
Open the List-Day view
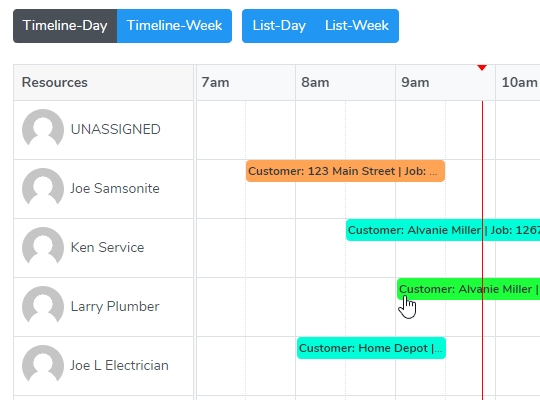click(x=279, y=26)
